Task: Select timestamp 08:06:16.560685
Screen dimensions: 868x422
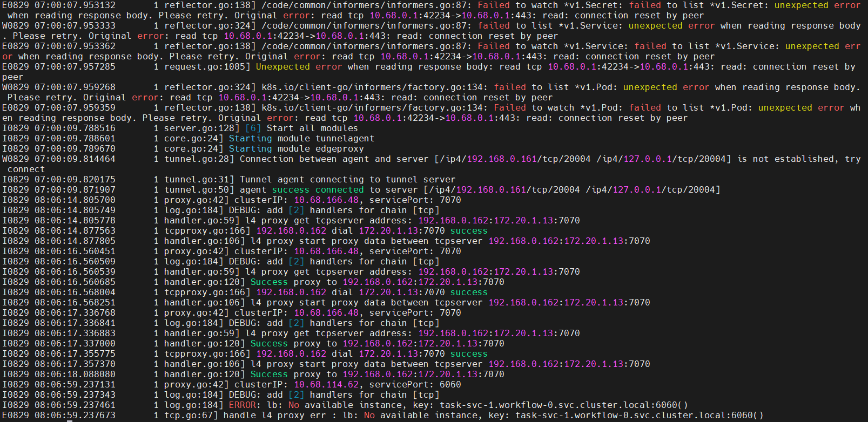Action: click(75, 282)
